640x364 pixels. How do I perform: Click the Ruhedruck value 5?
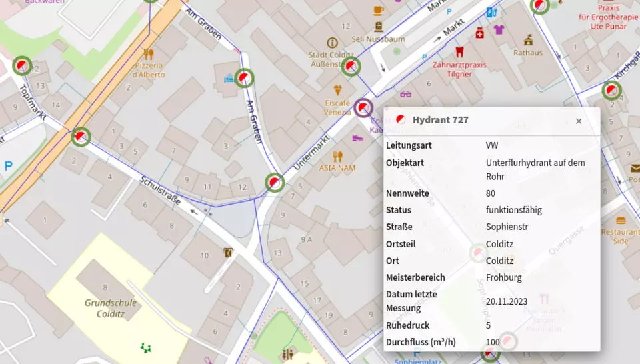pos(488,325)
